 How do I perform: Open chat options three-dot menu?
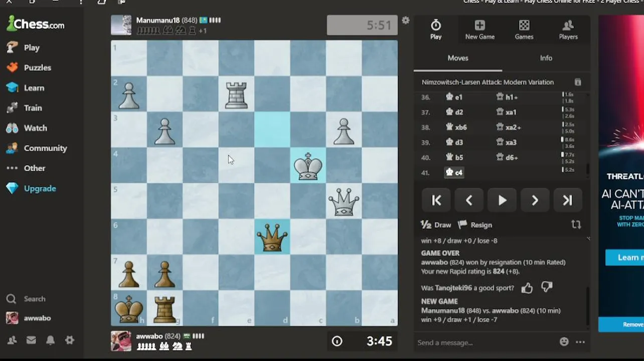580,342
